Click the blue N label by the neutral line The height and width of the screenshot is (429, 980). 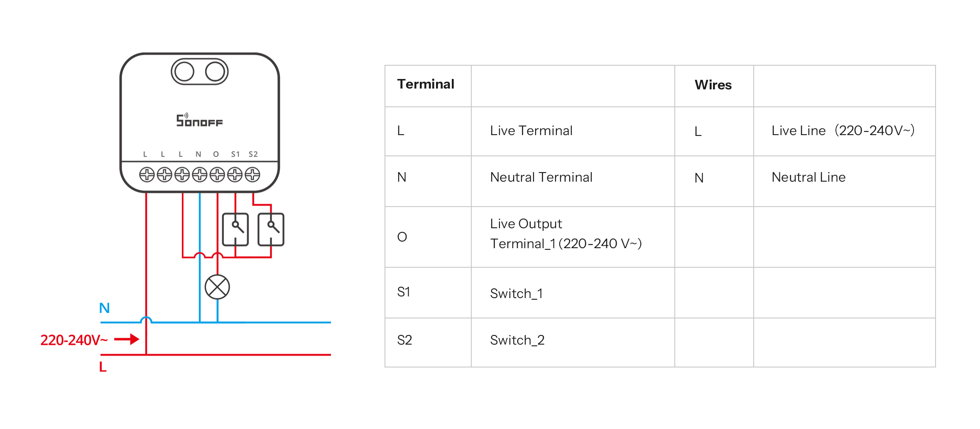coord(105,308)
